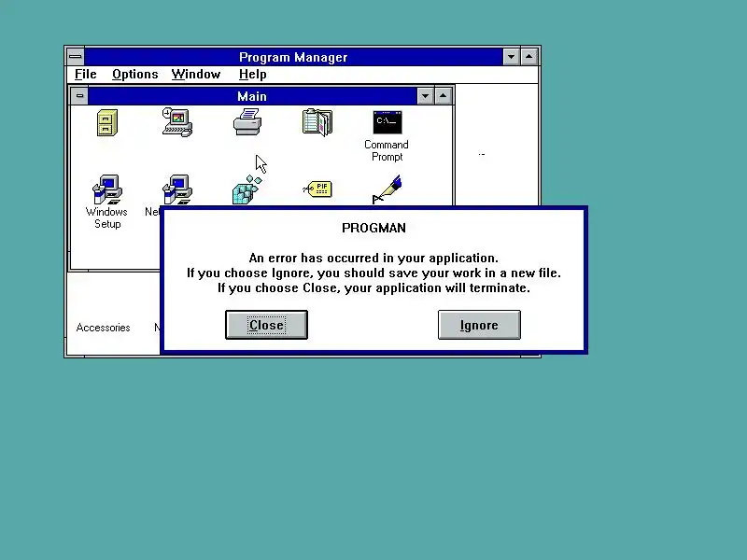Open the Print Manager printer icon

[x=247, y=122]
